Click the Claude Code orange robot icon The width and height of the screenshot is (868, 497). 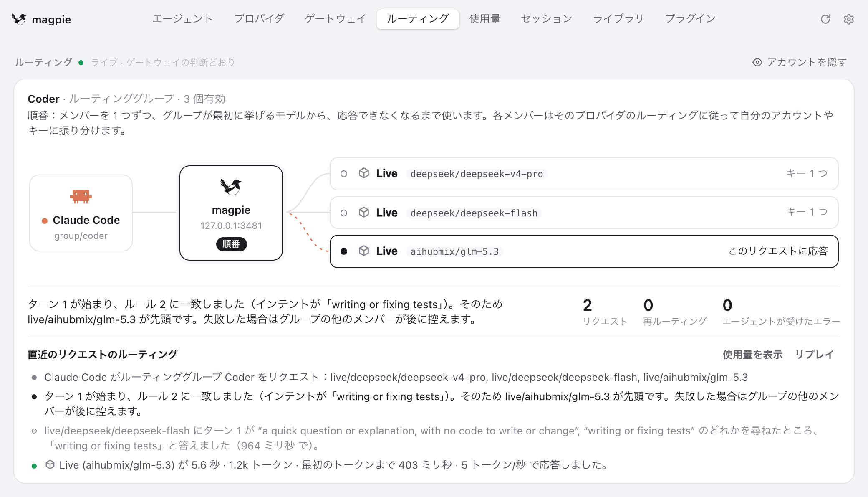pyautogui.click(x=81, y=196)
